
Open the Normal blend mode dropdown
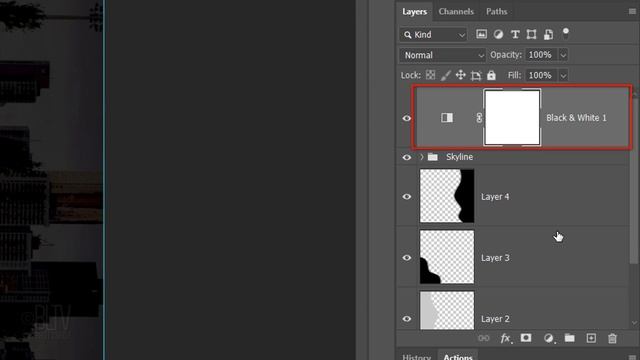pyautogui.click(x=442, y=55)
